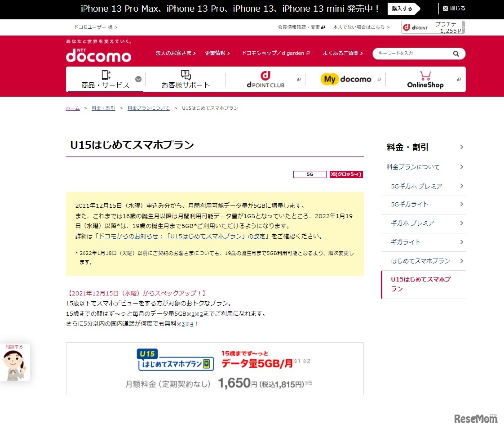504x429 pixels.
Task: Click external link icon next to d POINT CLUB
Action: 299,80
